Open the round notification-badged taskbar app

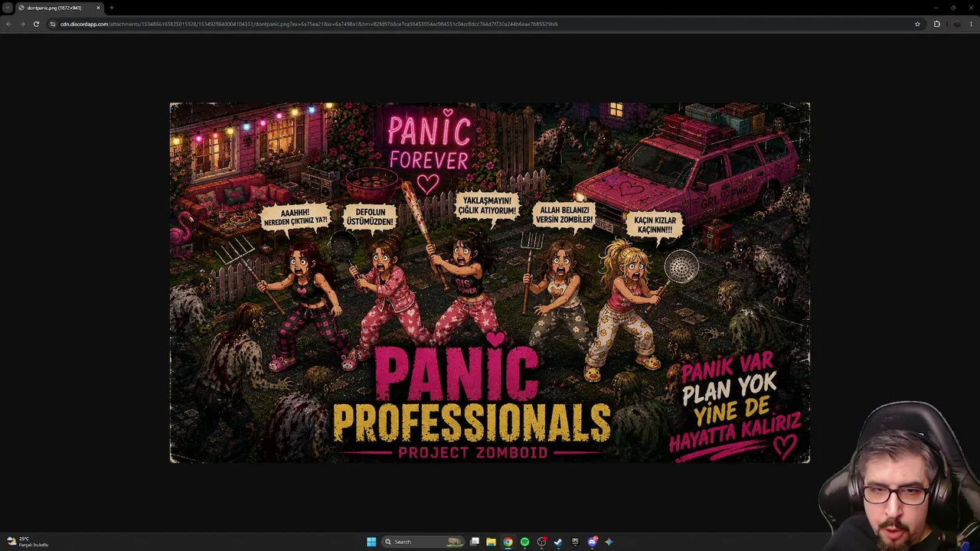click(x=542, y=542)
